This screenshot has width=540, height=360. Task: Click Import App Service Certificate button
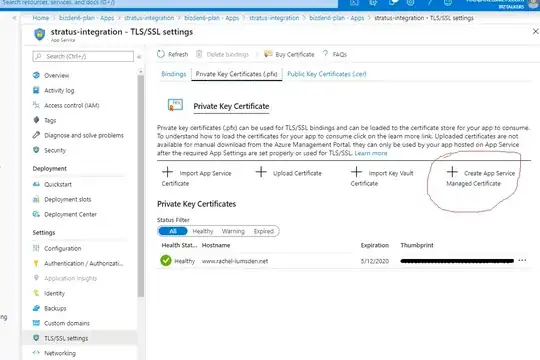tap(197, 178)
